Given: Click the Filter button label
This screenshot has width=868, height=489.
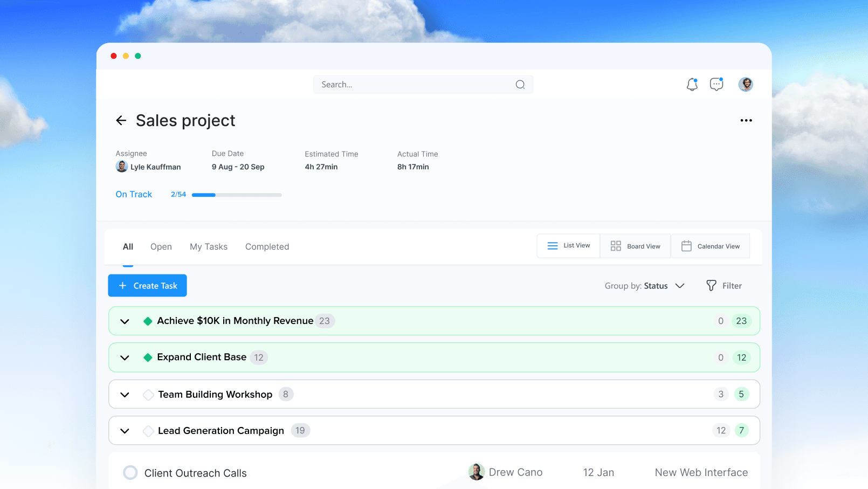Looking at the screenshot, I should coord(732,286).
